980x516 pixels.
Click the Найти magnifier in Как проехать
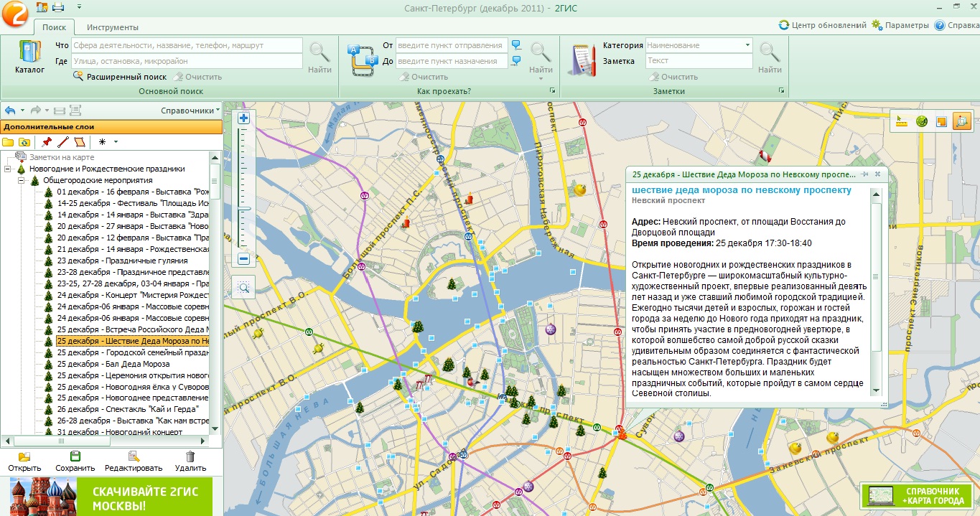[541, 57]
